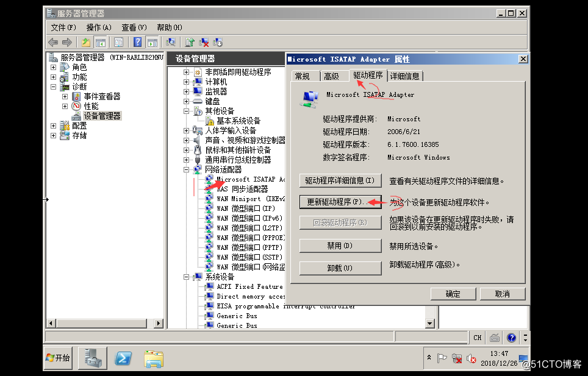Screen dimensions: 588x376
Task: Click the blue question mark Help toolbar icon
Action: tap(138, 42)
